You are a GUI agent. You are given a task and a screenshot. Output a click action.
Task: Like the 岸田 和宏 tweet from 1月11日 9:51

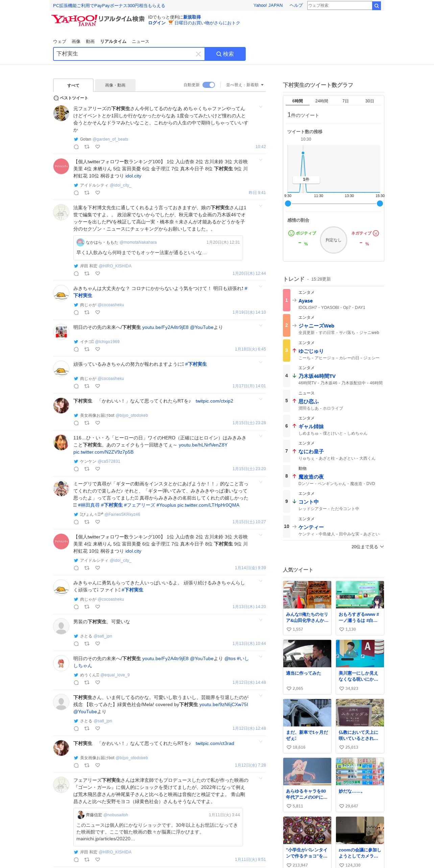[x=98, y=860]
